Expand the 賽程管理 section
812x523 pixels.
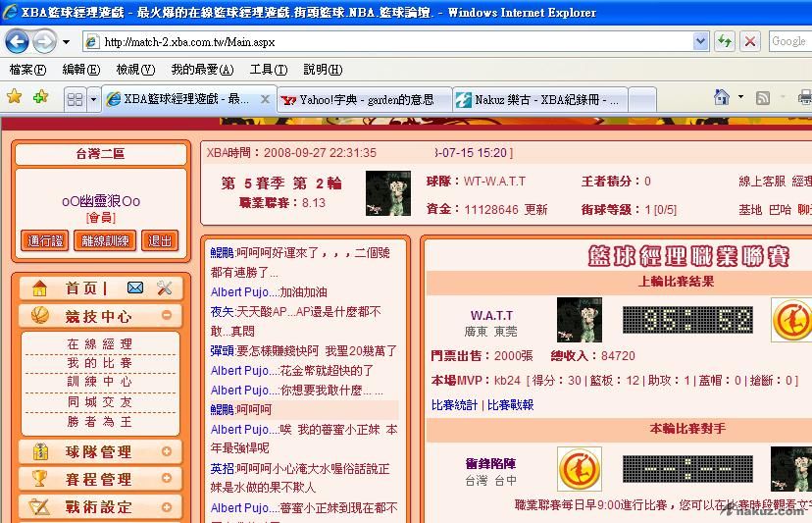point(167,479)
